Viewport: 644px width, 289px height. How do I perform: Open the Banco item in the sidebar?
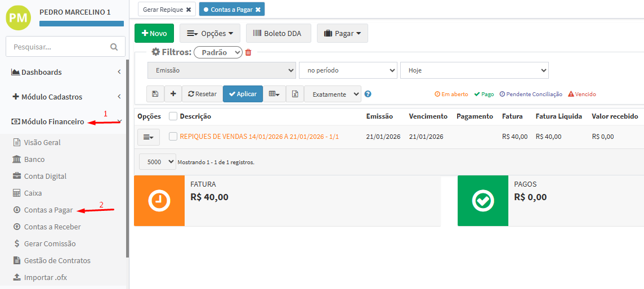coord(34,159)
